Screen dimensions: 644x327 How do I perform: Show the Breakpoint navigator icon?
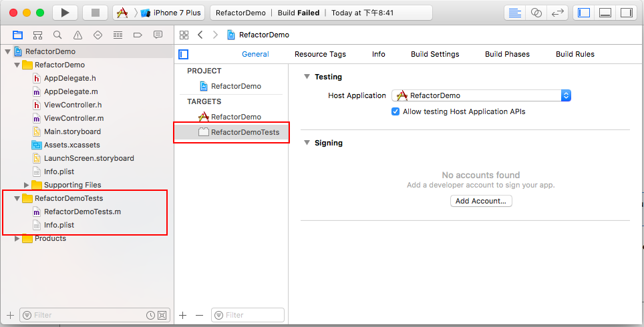[x=138, y=35]
